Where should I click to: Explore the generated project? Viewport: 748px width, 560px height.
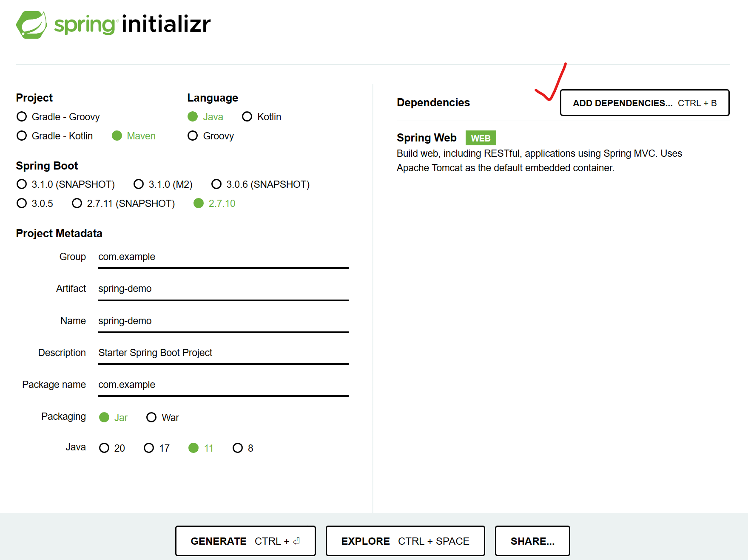pyautogui.click(x=405, y=541)
